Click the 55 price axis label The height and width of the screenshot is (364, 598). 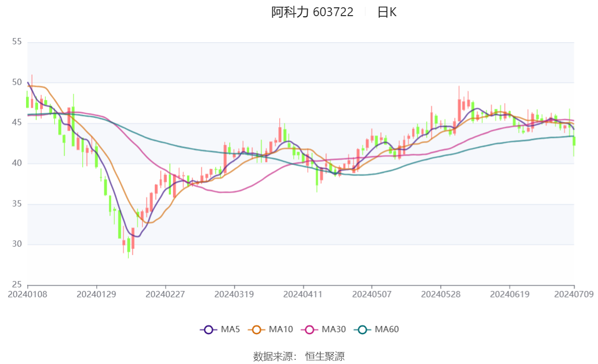(17, 42)
